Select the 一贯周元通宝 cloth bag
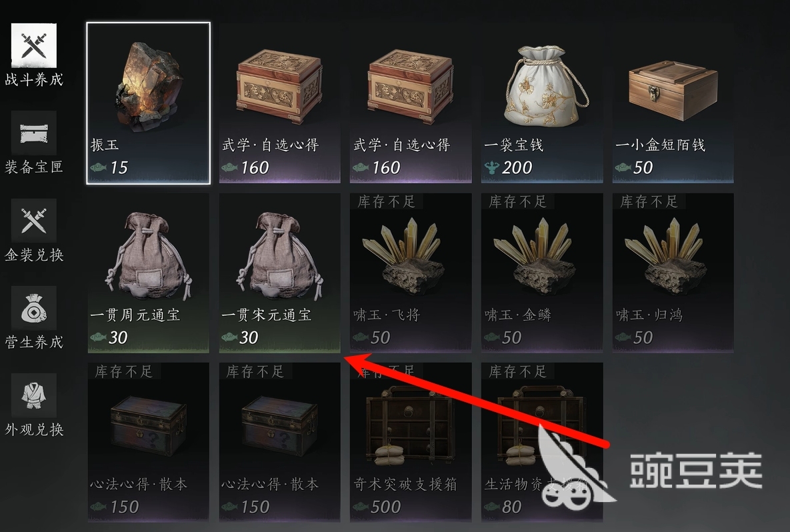This screenshot has width=790, height=532. click(x=149, y=273)
